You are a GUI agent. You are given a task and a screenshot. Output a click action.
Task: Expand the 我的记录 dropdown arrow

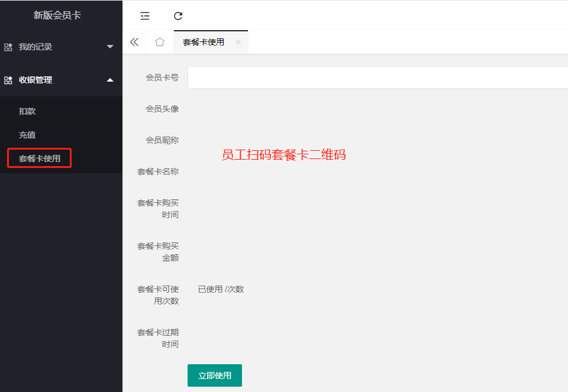(110, 47)
